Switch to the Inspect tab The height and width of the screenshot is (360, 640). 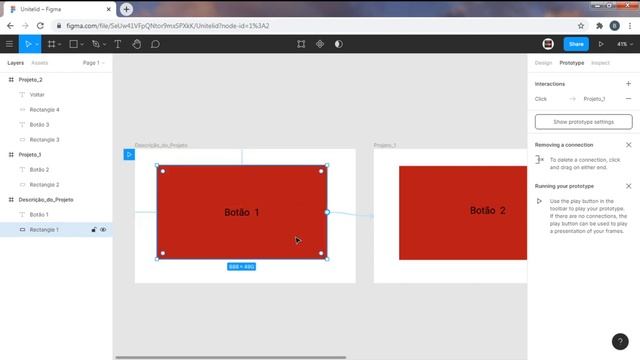(600, 63)
